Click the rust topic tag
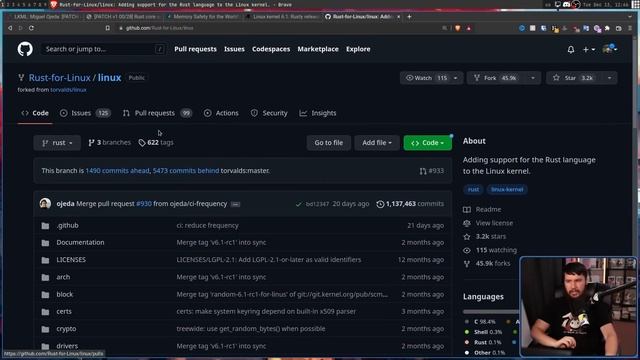 pos(473,189)
